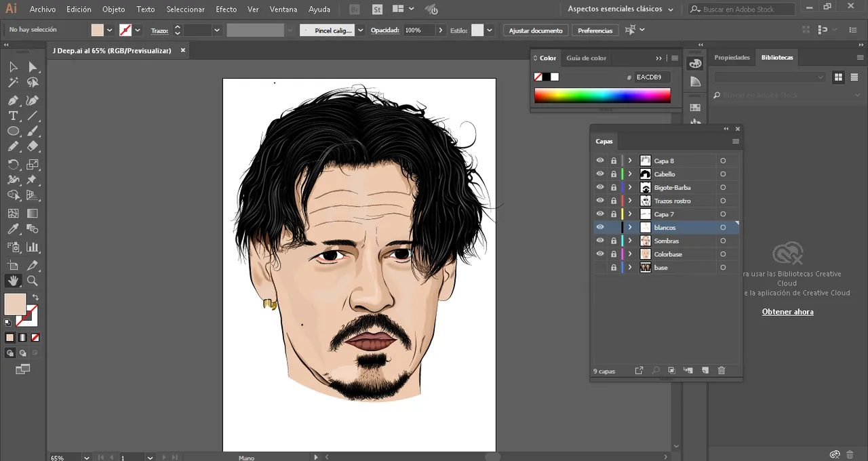Close the J Deep.ai document tab
The image size is (868, 461).
coord(182,50)
